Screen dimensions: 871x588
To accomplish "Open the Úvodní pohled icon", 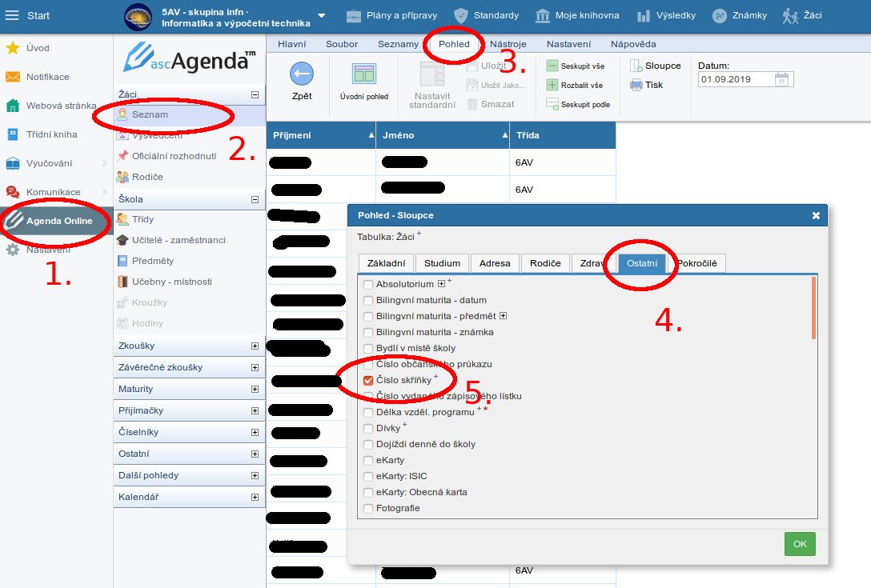I will coord(363,74).
